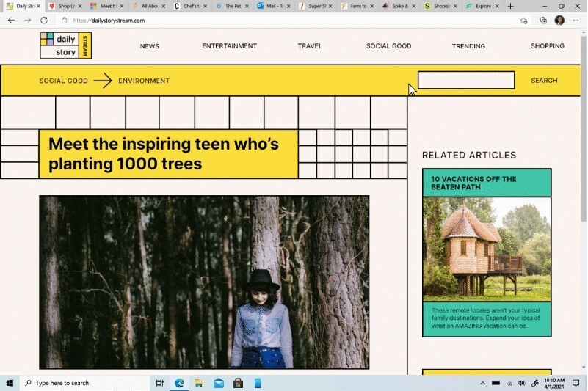Open the 10 Vacations Off the Beaten Path article
Screen dimensions: 588x391
click(473, 183)
